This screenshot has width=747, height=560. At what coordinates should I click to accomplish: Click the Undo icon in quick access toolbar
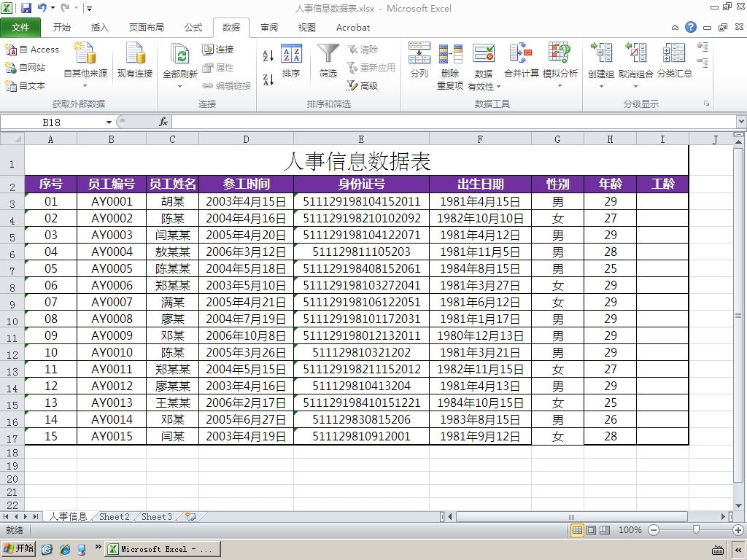(42, 7)
